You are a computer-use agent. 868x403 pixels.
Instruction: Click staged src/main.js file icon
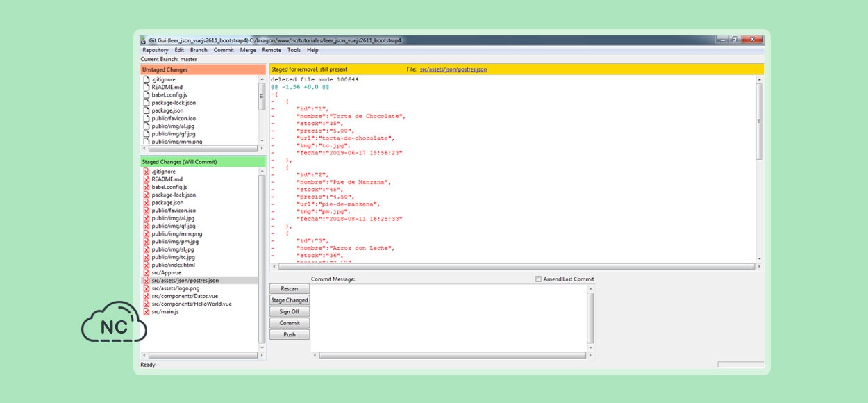click(147, 312)
